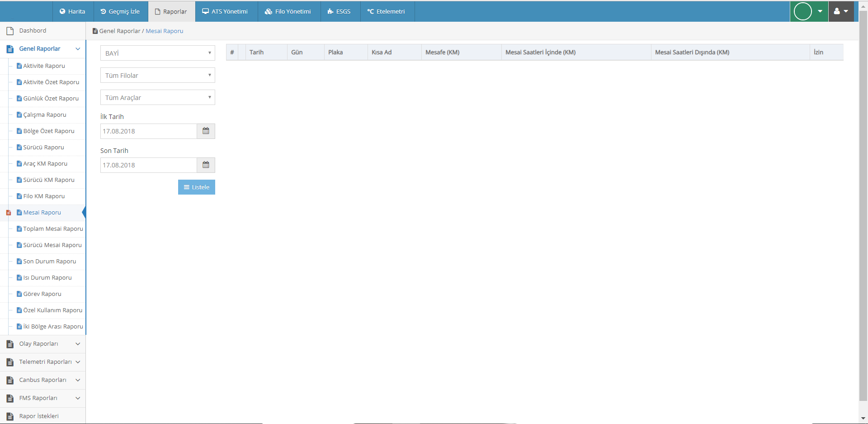Click the Son Tarih date field

(149, 165)
